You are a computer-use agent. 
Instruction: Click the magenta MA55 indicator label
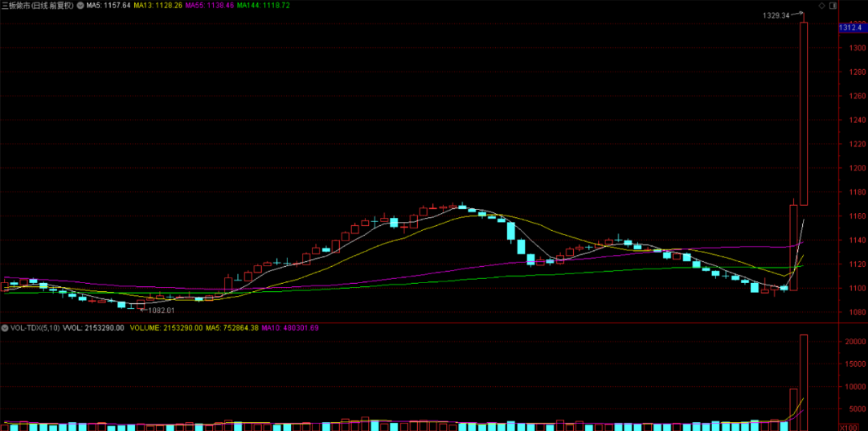[x=207, y=6]
